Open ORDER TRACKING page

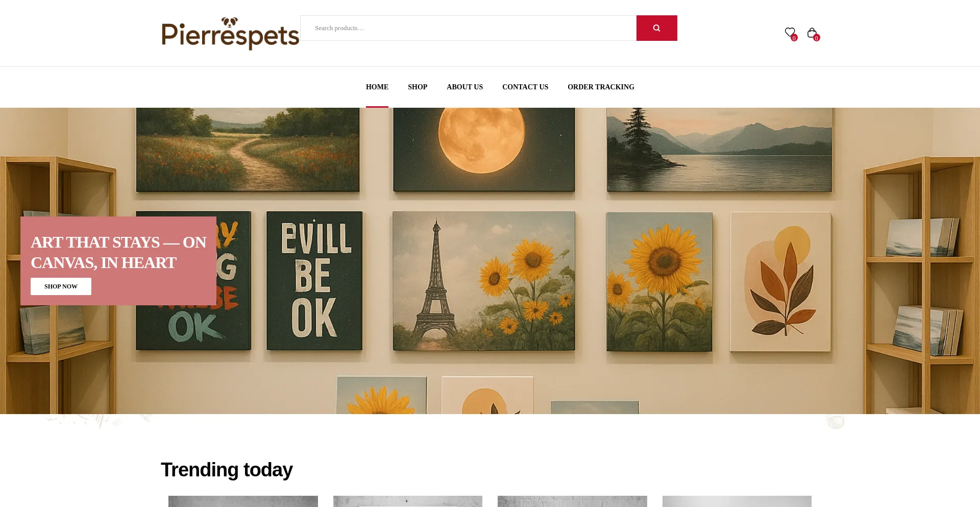coord(601,87)
